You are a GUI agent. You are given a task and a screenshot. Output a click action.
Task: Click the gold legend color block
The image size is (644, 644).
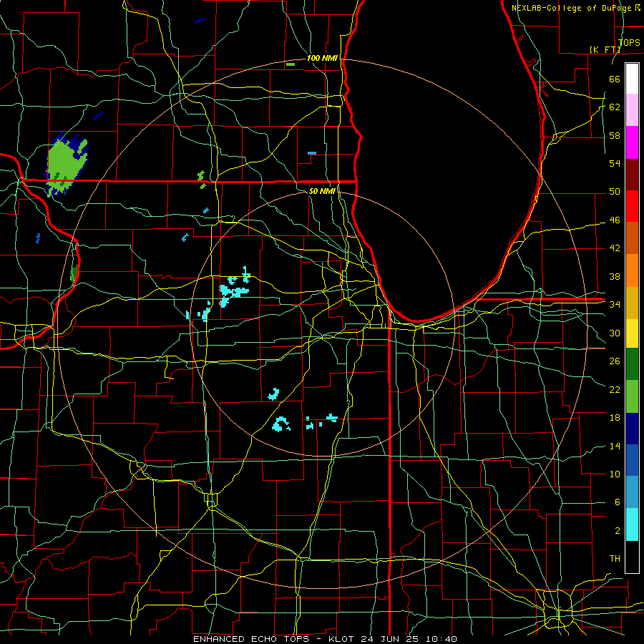[632, 302]
